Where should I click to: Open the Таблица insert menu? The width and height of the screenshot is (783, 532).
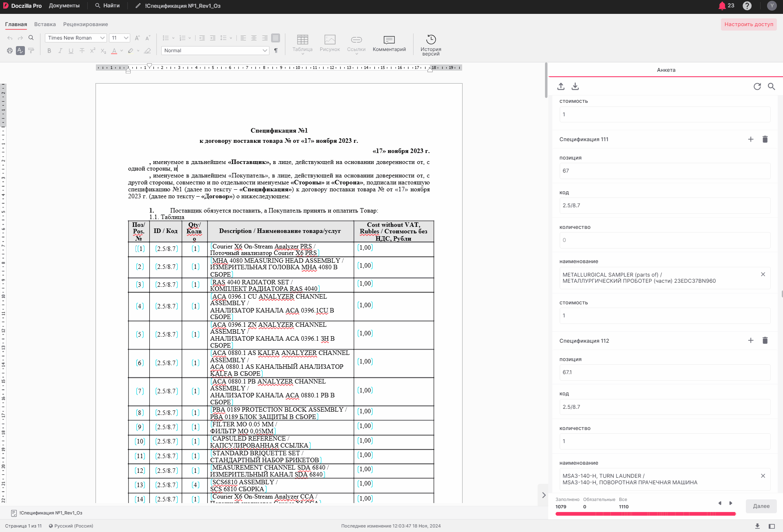303,44
